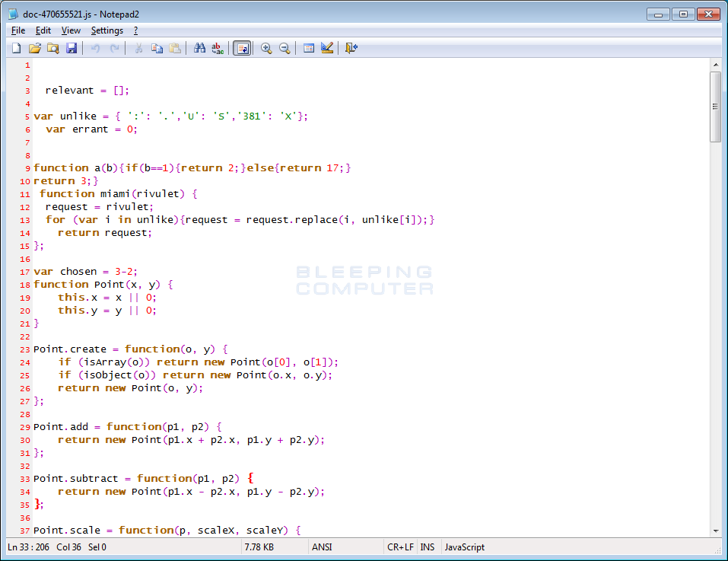Close the Notepad2 window

(708, 14)
